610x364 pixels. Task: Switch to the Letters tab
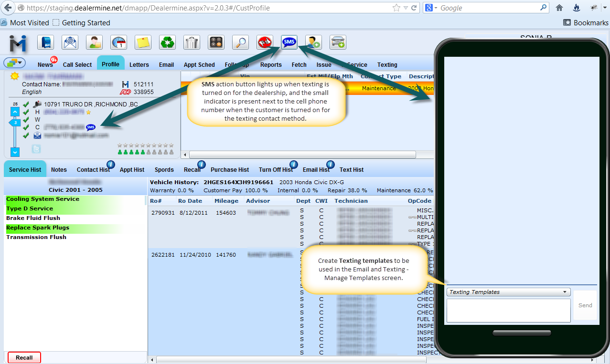[x=139, y=64]
